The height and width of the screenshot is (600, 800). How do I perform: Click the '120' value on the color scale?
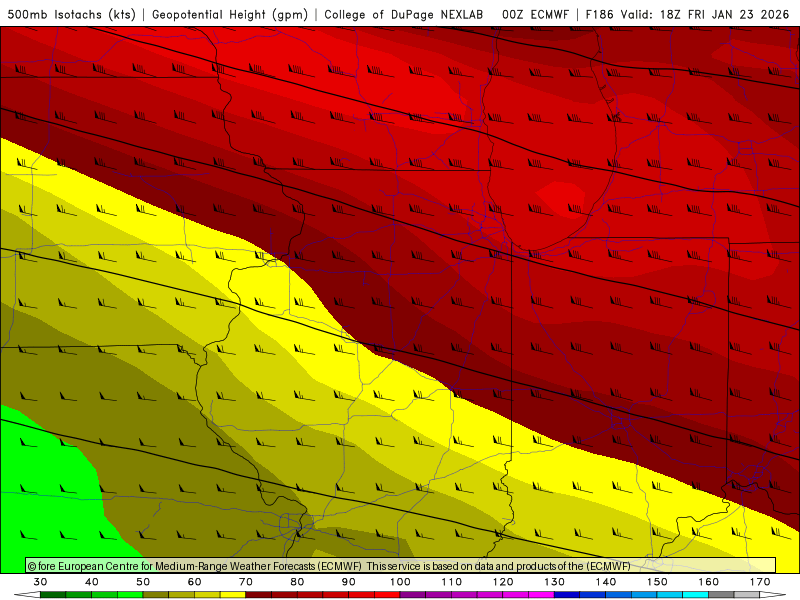(503, 582)
